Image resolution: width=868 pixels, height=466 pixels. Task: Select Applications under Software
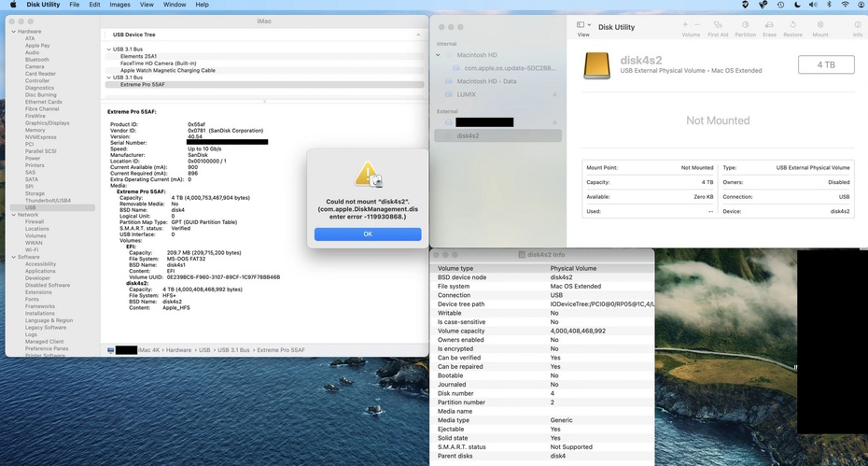(40, 271)
